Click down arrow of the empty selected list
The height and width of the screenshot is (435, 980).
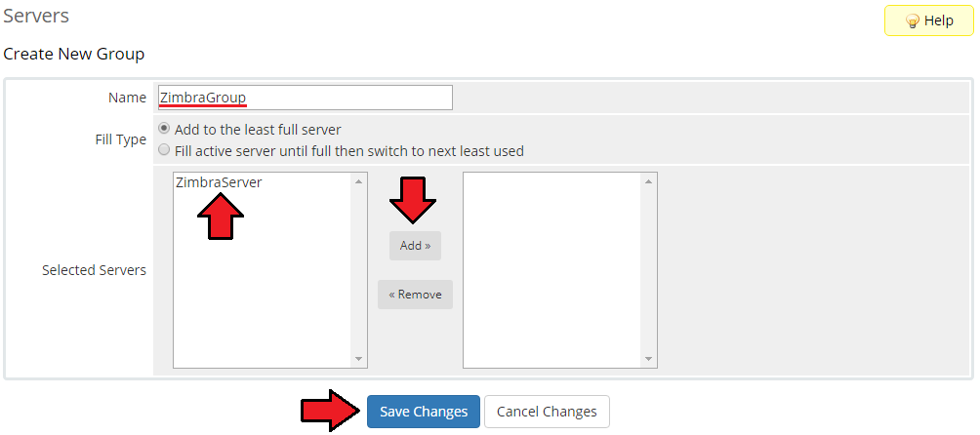coord(649,360)
